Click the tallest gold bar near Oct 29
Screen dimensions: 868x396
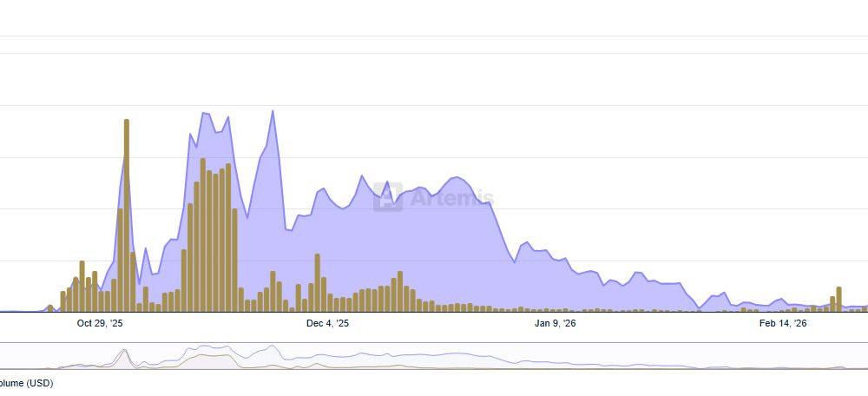127,217
